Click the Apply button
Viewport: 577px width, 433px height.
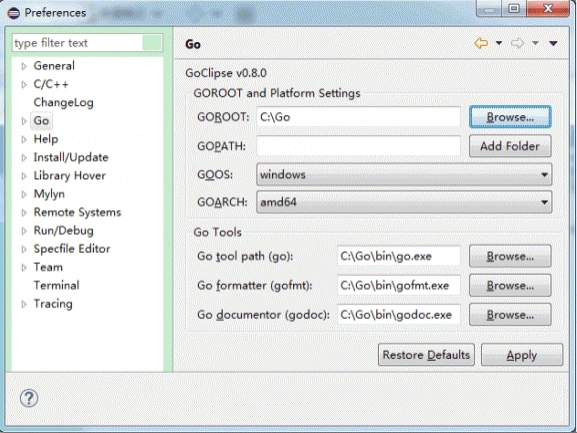(522, 355)
